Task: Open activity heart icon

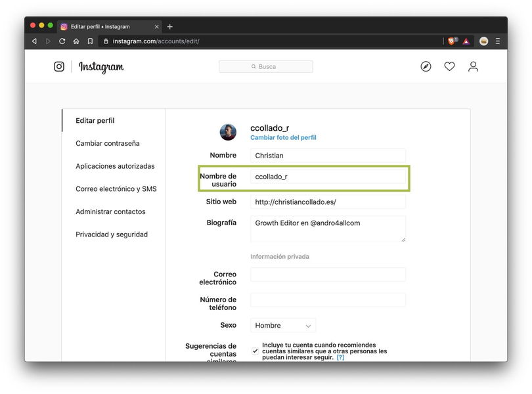Action: (449, 66)
